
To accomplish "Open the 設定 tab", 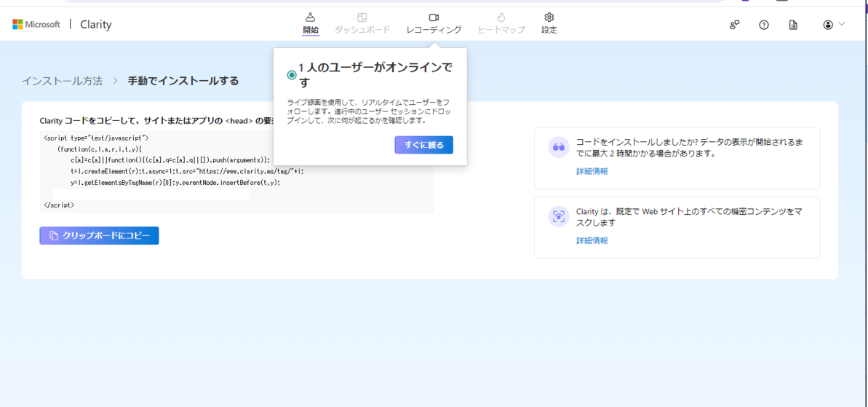I will click(x=549, y=24).
